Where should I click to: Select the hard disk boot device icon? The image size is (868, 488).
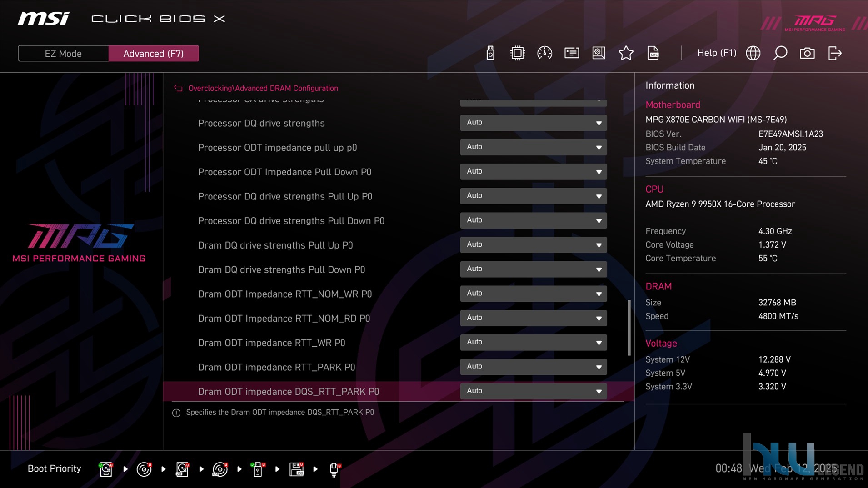coord(106,469)
